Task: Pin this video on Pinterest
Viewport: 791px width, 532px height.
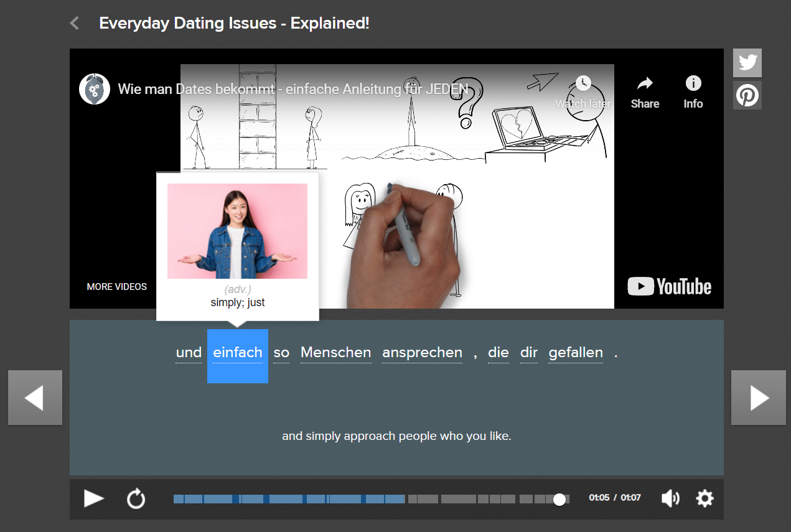Action: tap(747, 96)
